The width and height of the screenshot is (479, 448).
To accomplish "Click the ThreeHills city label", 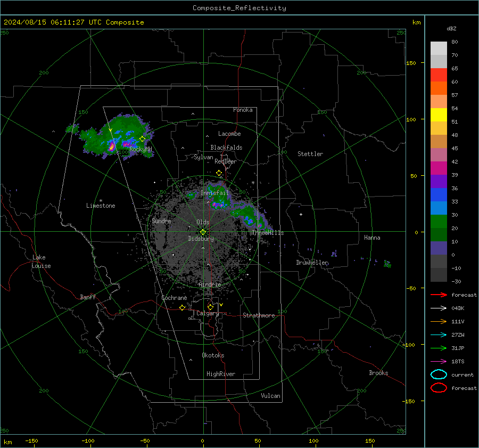I will [268, 233].
